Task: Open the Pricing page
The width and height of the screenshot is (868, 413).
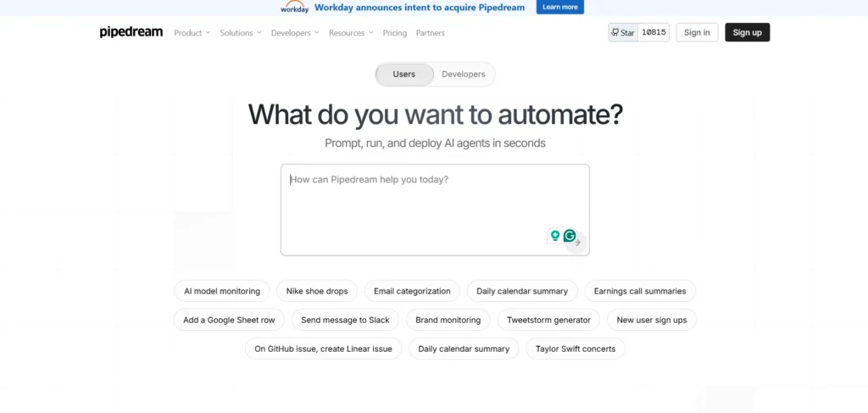Action: tap(395, 33)
